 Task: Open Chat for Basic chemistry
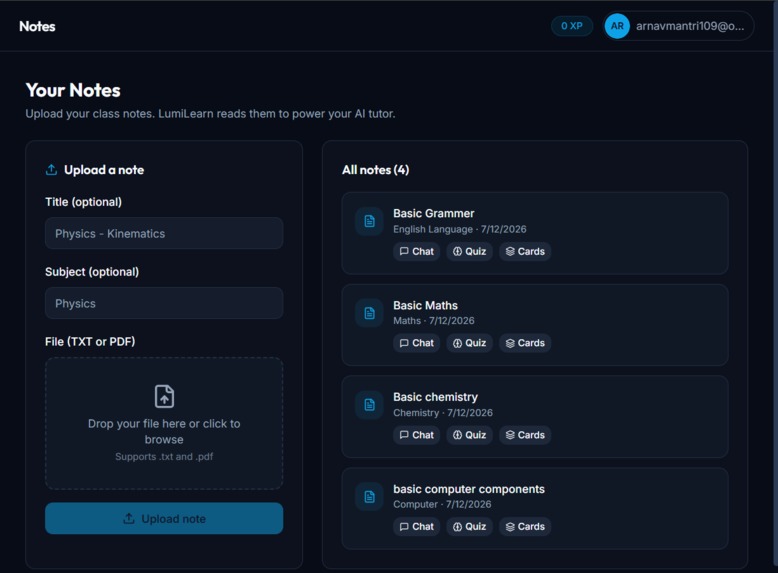pos(417,435)
